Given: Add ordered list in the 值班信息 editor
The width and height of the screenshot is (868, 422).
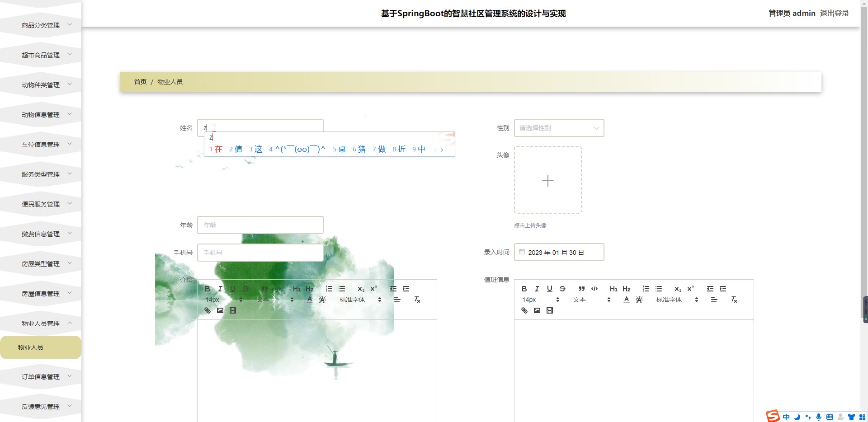Looking at the screenshot, I should coord(646,289).
